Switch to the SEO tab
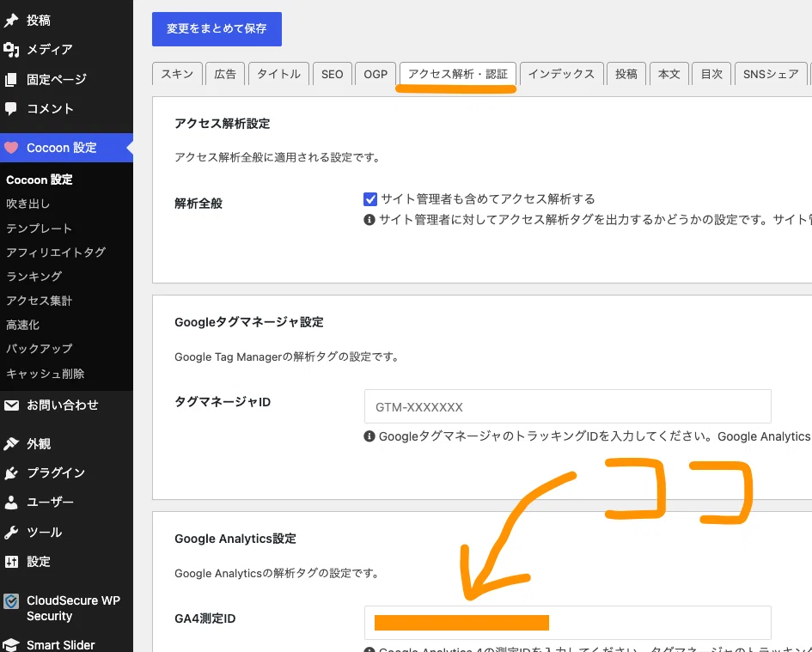 (x=332, y=74)
